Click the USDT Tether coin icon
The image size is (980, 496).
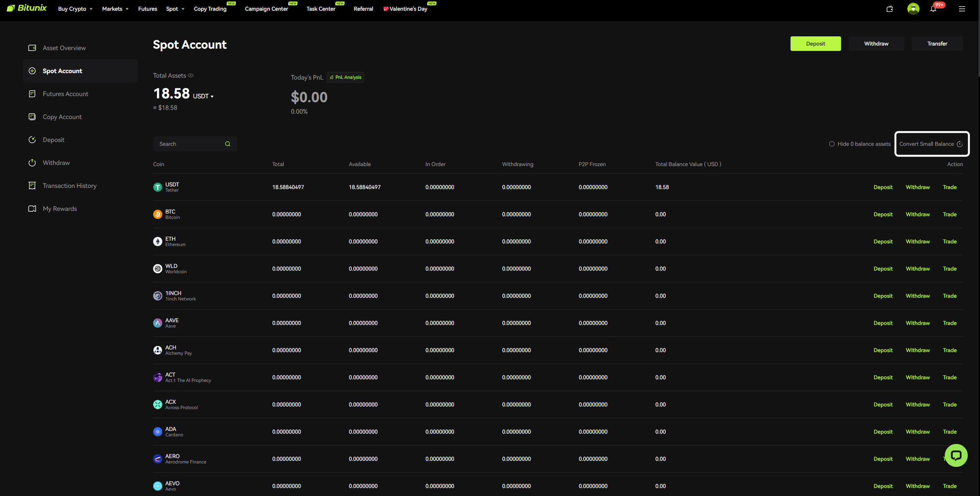158,187
